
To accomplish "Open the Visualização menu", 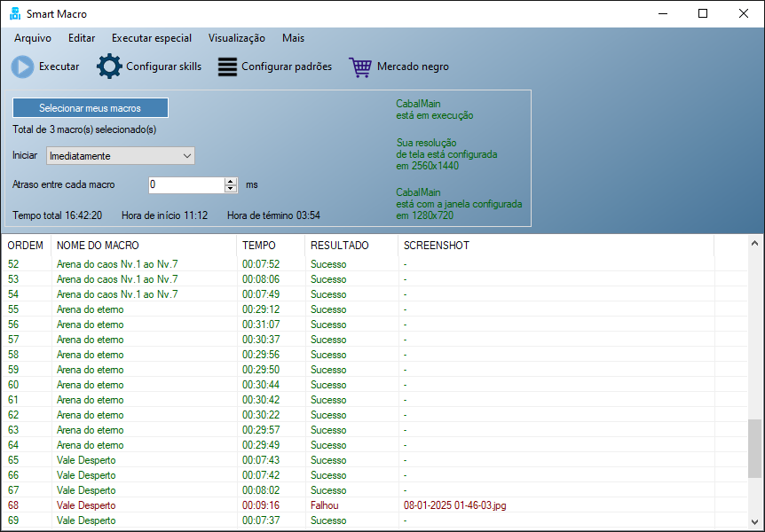I will 236,38.
